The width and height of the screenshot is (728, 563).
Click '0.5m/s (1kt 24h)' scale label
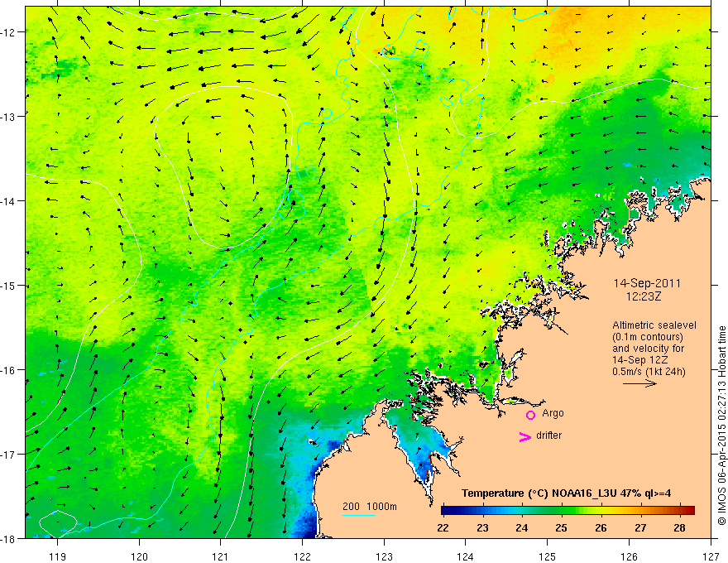[x=649, y=372]
